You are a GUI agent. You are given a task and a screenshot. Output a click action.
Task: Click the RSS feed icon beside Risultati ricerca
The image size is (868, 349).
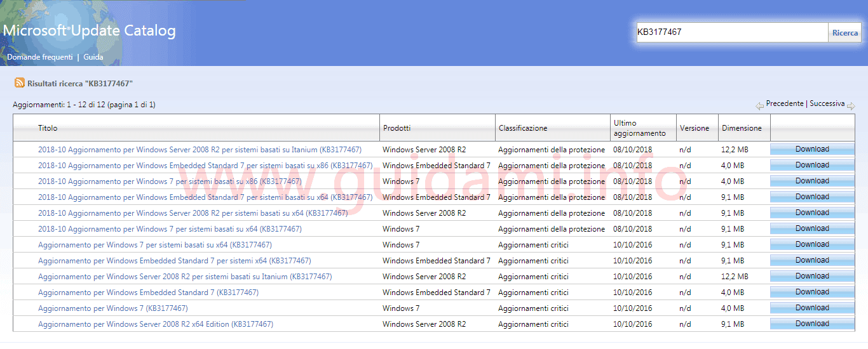[x=20, y=83]
